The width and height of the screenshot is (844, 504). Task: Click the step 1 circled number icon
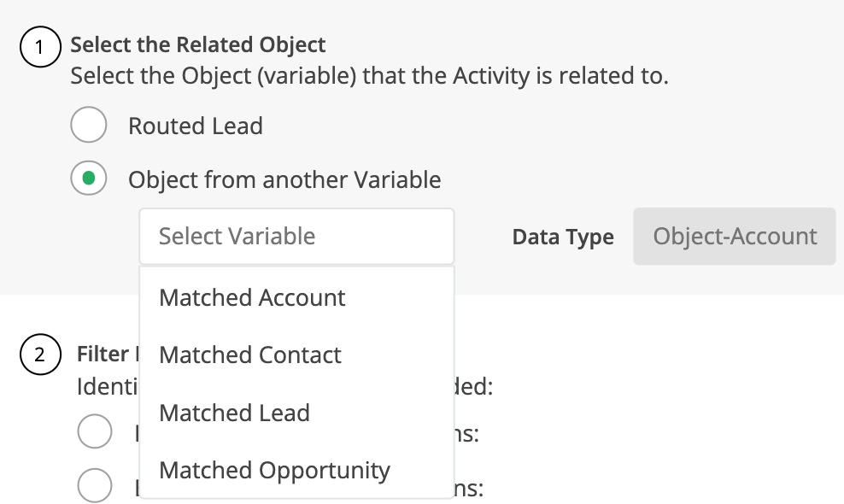(40, 49)
